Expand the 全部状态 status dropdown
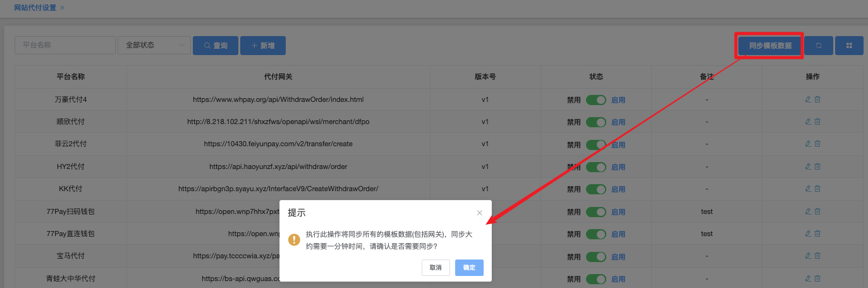This screenshot has width=868, height=288. (x=154, y=46)
